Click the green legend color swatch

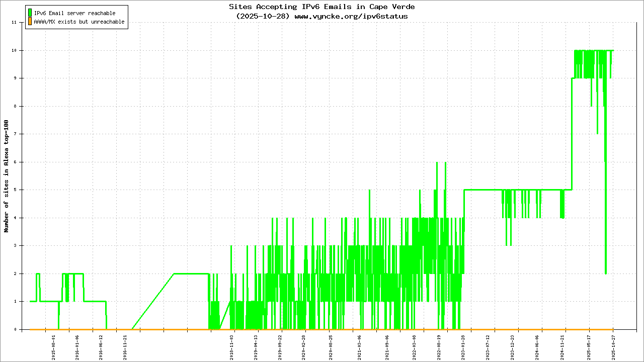pyautogui.click(x=30, y=13)
